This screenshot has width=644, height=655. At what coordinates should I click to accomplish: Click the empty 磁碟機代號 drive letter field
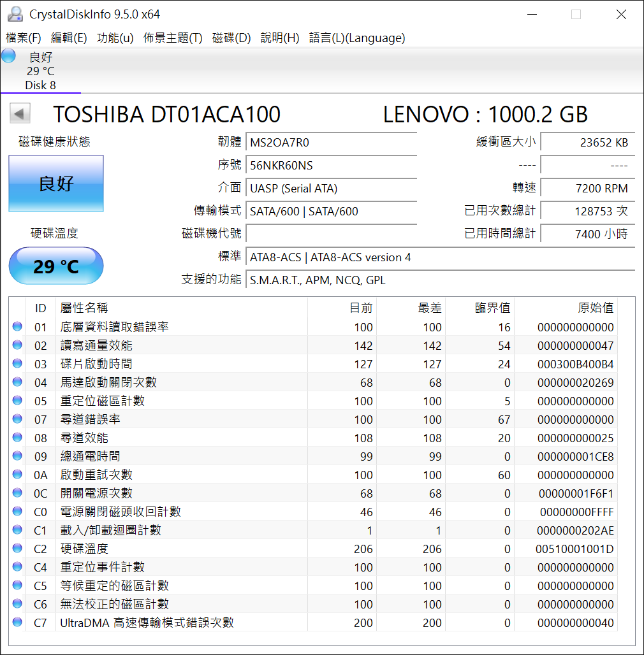[x=332, y=233]
